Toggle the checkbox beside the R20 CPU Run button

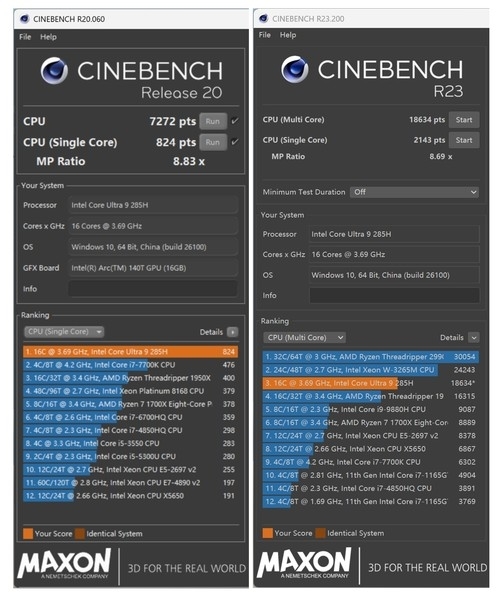pyautogui.click(x=235, y=121)
